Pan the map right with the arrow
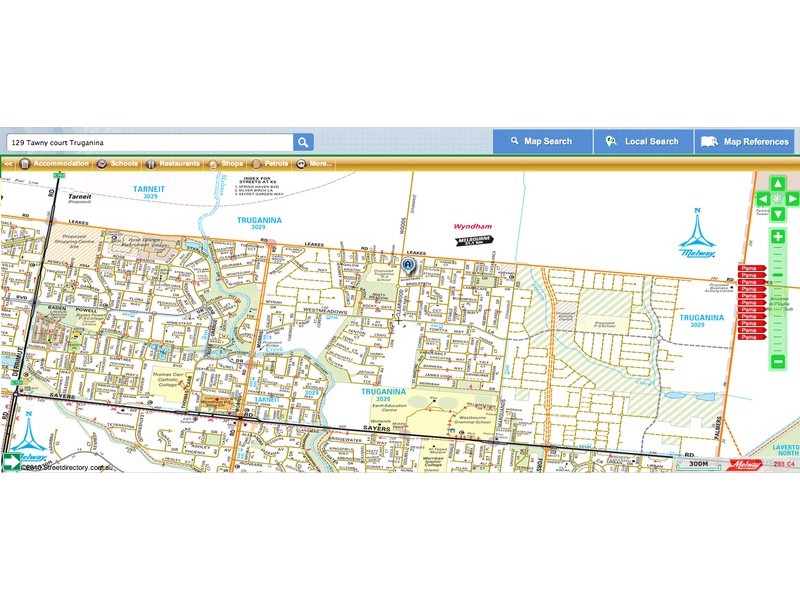The width and height of the screenshot is (800, 600). coord(793,199)
